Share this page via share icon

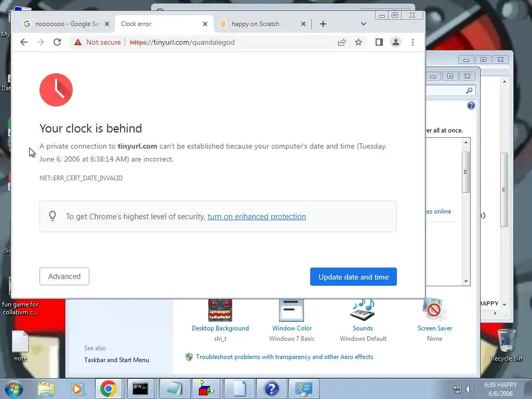pyautogui.click(x=342, y=42)
